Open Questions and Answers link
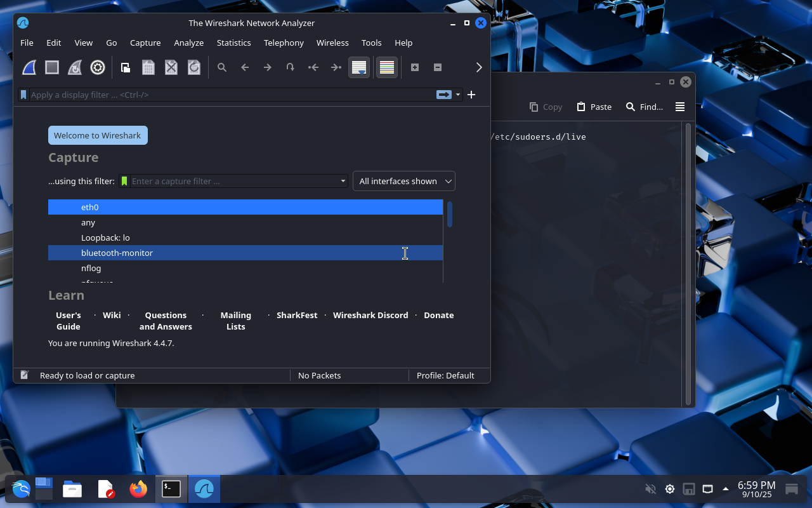The height and width of the screenshot is (508, 812). (x=166, y=321)
